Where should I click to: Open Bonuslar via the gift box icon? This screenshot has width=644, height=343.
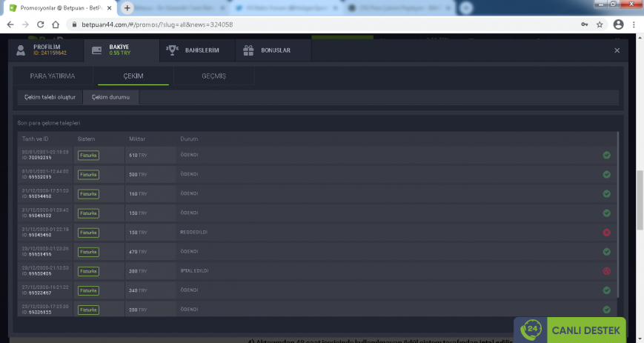tap(248, 50)
